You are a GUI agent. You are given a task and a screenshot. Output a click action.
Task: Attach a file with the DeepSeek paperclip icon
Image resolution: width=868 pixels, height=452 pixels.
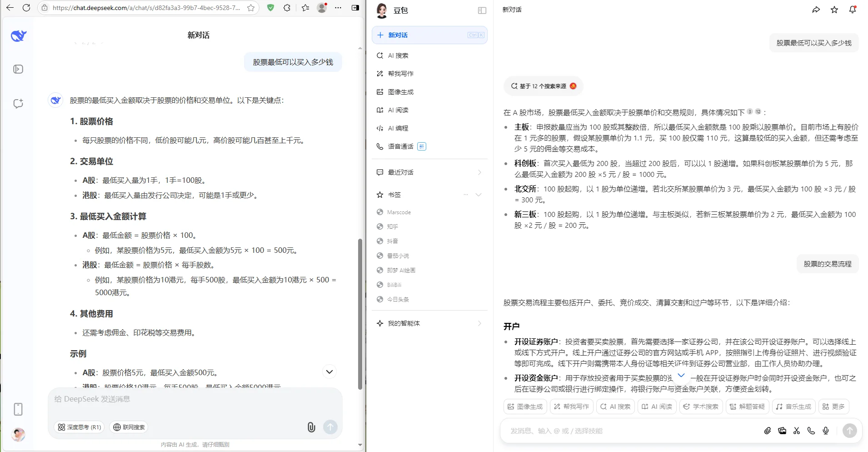[x=311, y=427]
